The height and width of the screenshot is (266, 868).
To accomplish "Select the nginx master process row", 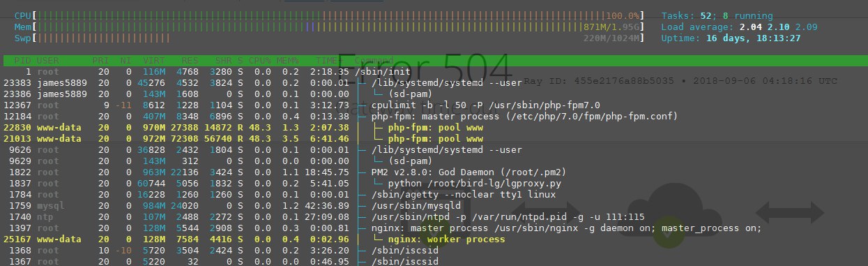I will click(x=434, y=228).
